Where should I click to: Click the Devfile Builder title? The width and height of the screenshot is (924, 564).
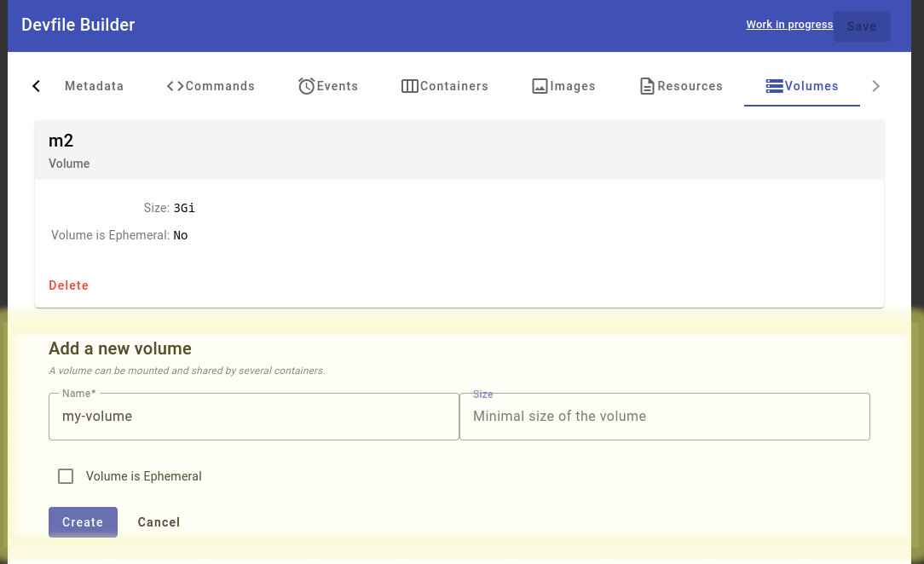point(78,25)
